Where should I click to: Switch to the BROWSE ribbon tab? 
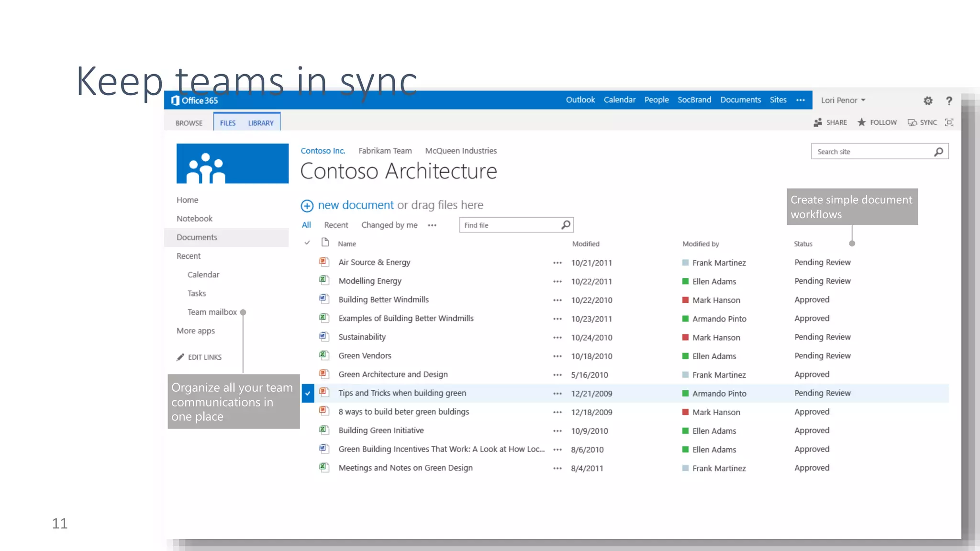tap(189, 123)
